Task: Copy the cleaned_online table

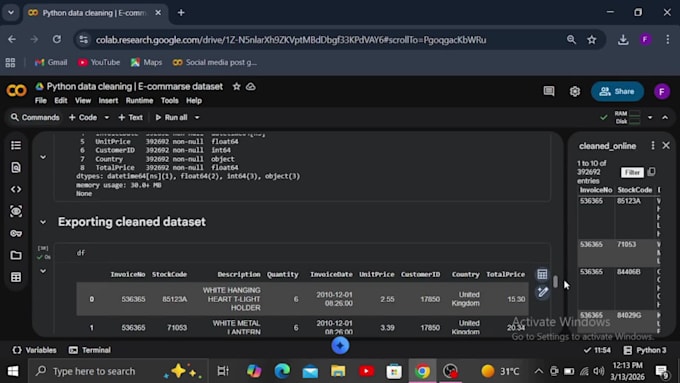Action: 651,172
